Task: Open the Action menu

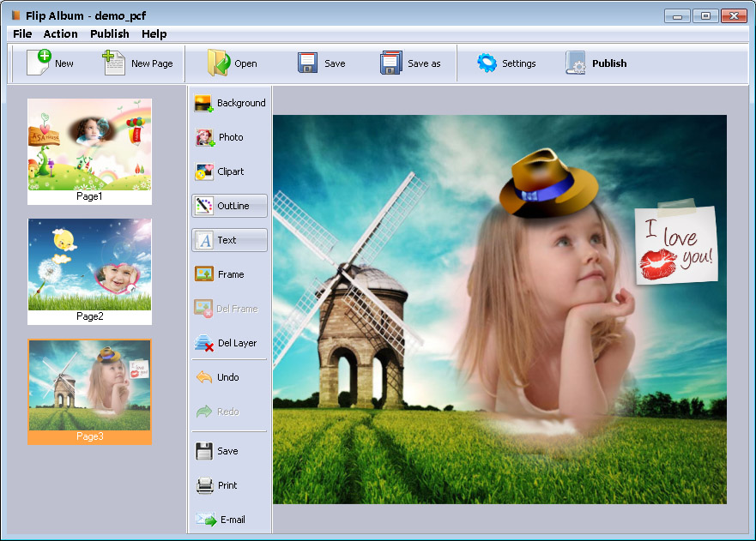Action: (x=60, y=33)
